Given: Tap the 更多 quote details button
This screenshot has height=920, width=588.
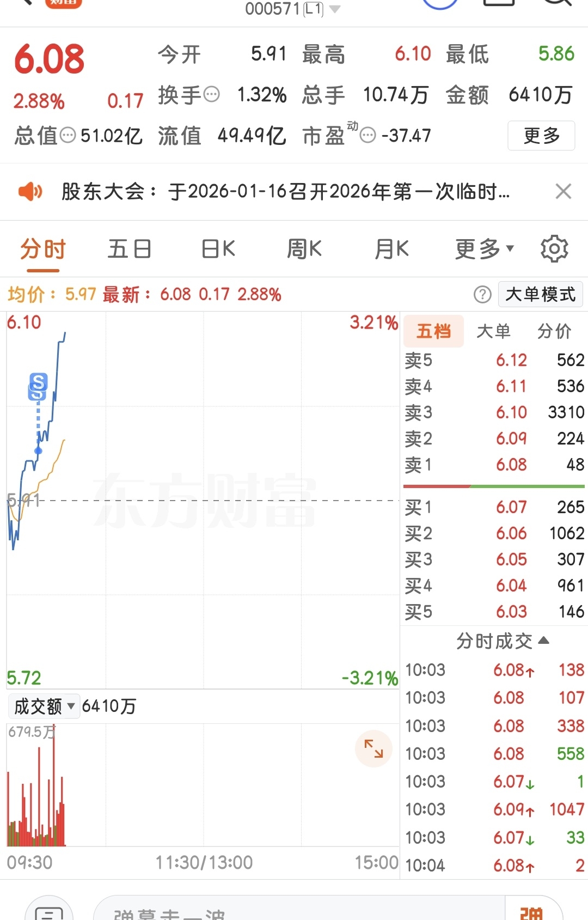Looking at the screenshot, I should point(541,136).
